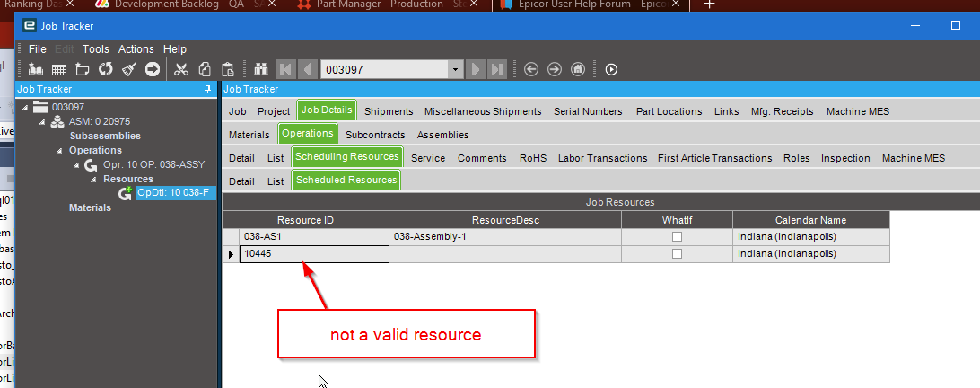Open a new browser tab with the plus button
The image size is (980, 388).
[x=709, y=4]
